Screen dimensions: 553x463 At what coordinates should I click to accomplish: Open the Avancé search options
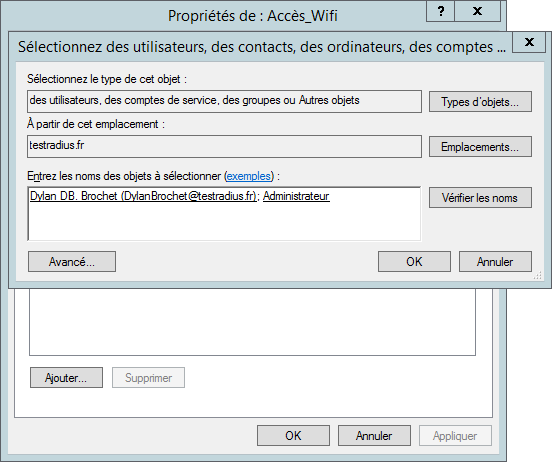[x=72, y=262]
